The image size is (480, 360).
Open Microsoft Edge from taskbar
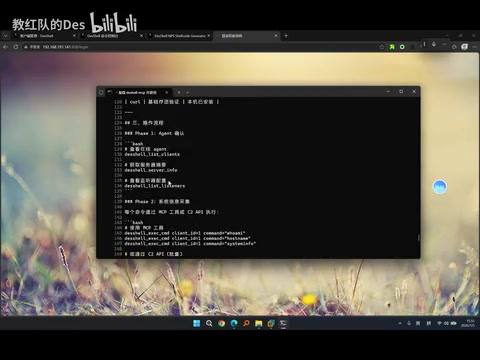click(x=234, y=323)
